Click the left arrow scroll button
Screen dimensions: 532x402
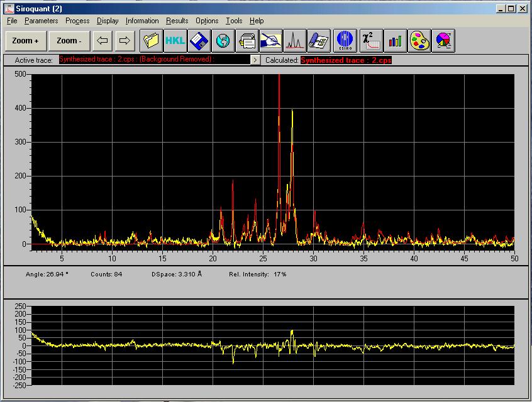point(103,41)
